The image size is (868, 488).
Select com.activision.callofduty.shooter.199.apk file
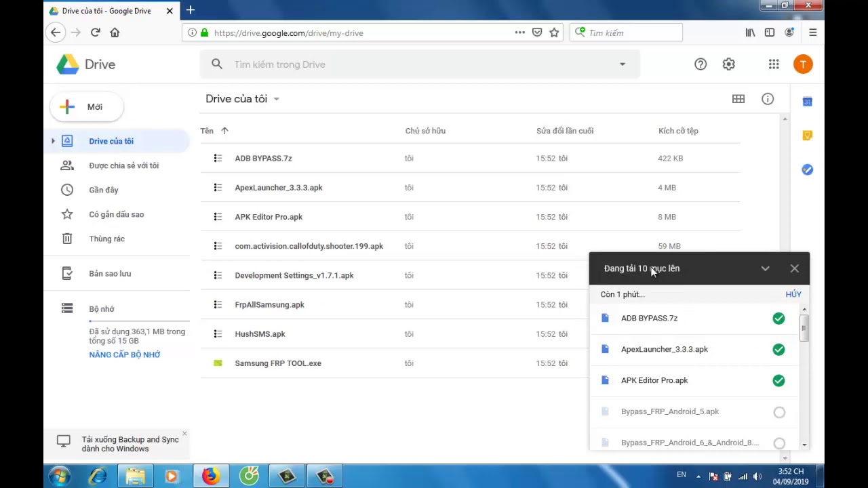[x=469, y=246]
